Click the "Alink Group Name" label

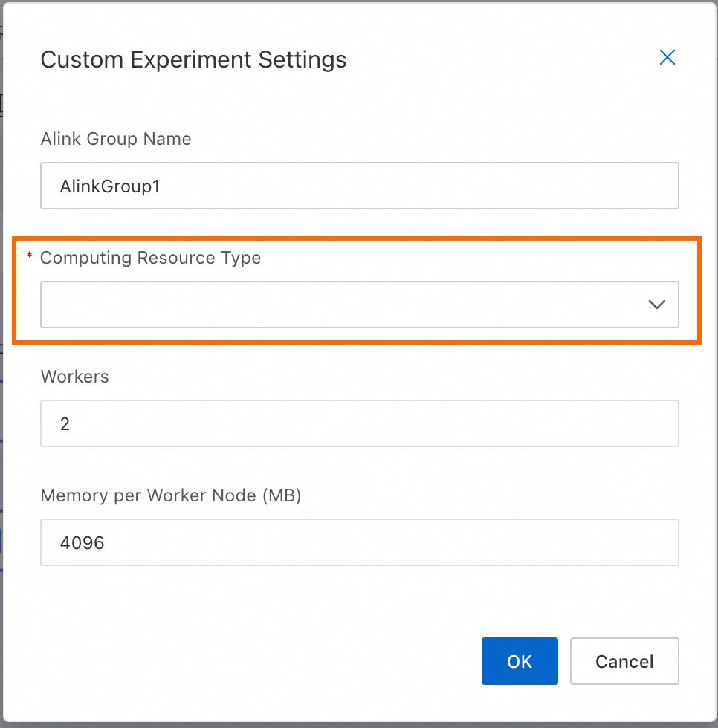point(116,139)
